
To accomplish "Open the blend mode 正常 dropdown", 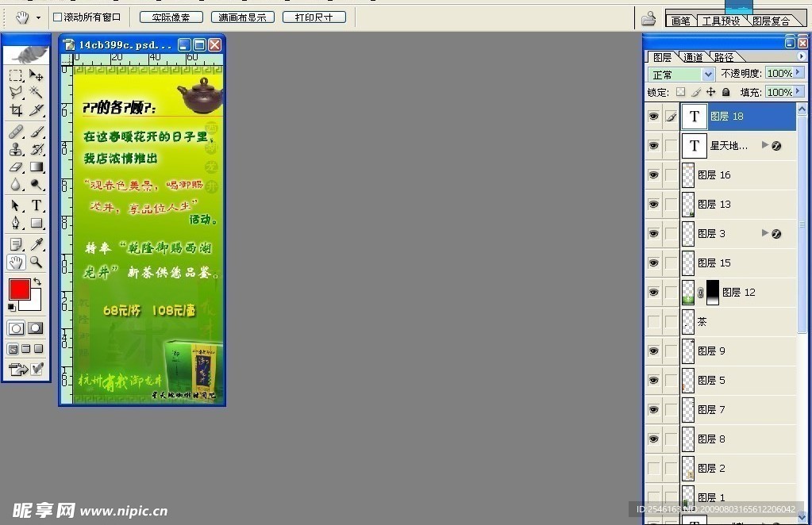I will [709, 75].
